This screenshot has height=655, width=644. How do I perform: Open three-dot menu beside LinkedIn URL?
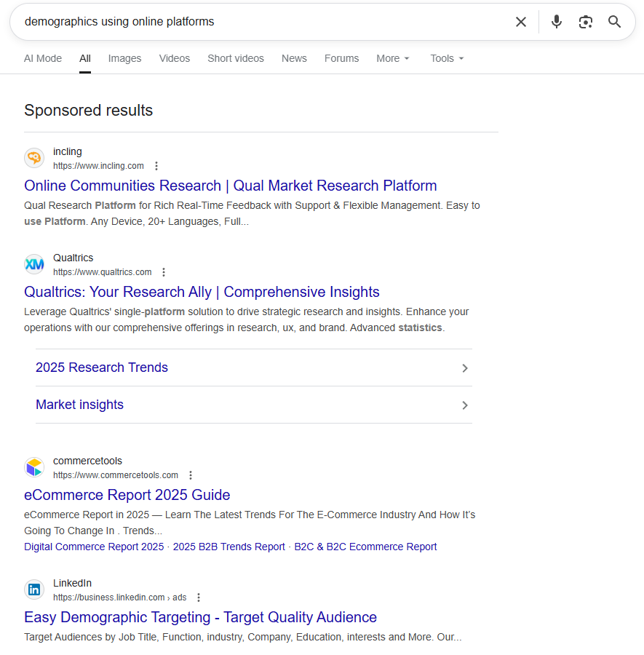pos(199,598)
